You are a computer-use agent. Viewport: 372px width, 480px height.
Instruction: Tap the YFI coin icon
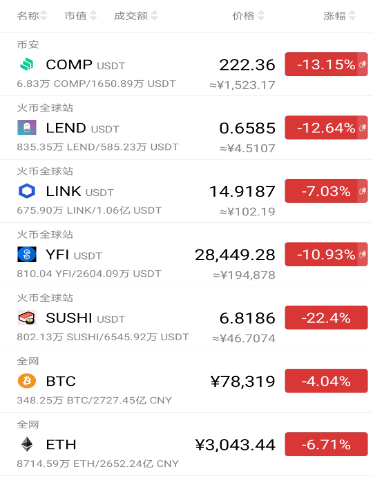[27, 254]
